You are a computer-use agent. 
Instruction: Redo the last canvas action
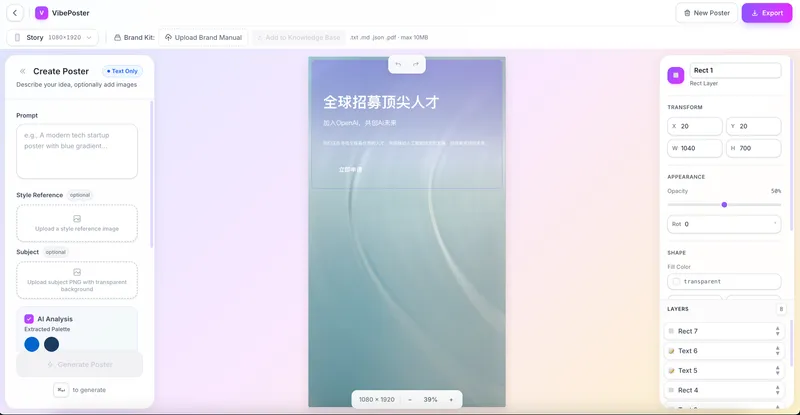point(416,64)
